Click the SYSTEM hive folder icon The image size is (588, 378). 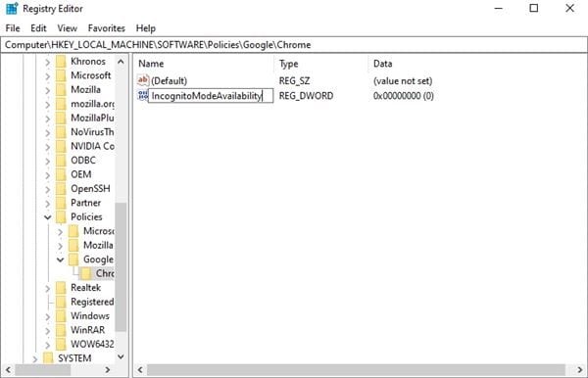coord(48,358)
